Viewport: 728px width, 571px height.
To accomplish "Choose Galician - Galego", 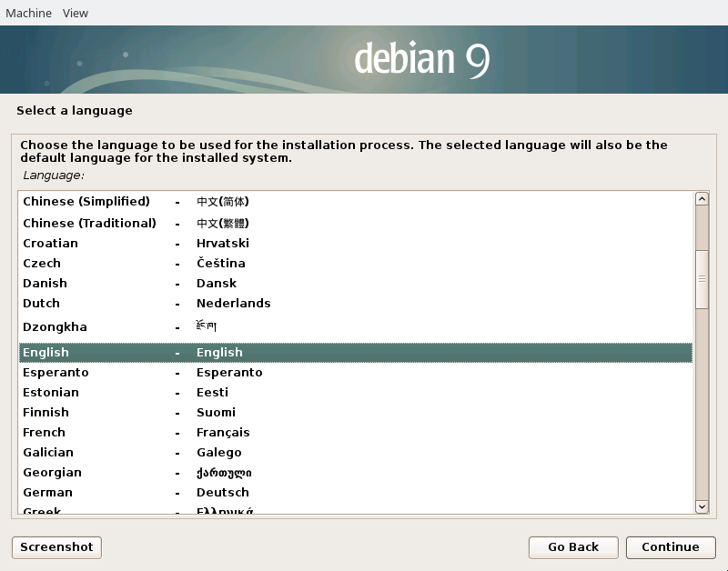I will tap(356, 452).
